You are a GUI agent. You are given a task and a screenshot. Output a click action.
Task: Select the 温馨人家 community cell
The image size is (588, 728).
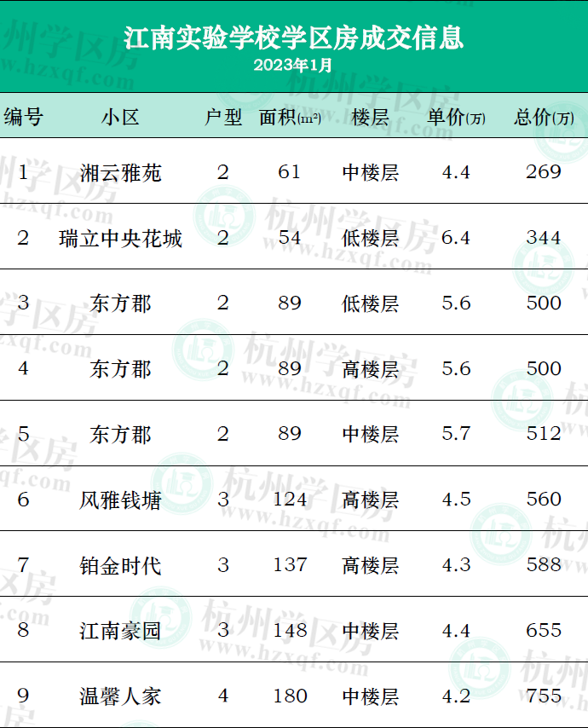[121, 697]
